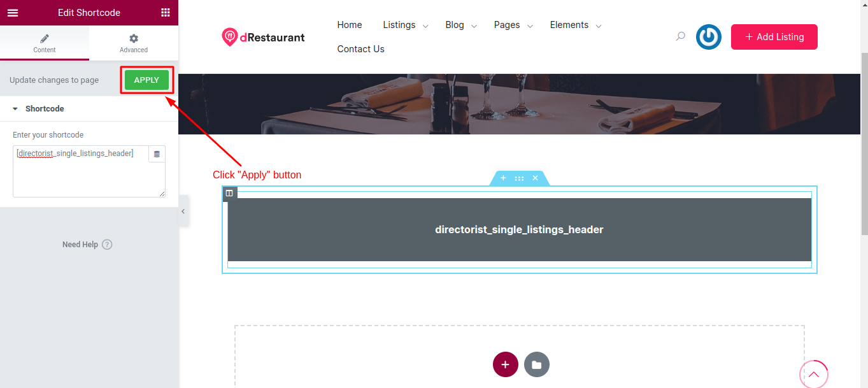Expand the Elements dropdown chevron
The height and width of the screenshot is (388, 868).
tap(598, 26)
